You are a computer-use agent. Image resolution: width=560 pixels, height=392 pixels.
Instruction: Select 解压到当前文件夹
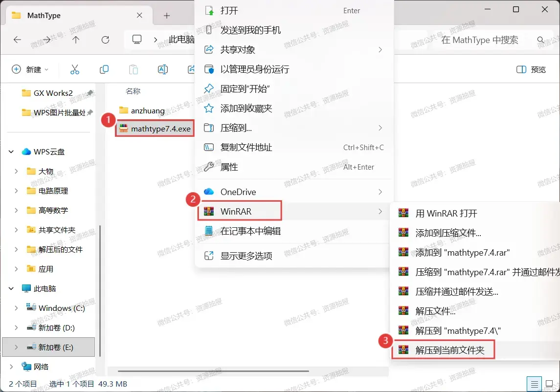pyautogui.click(x=476, y=350)
